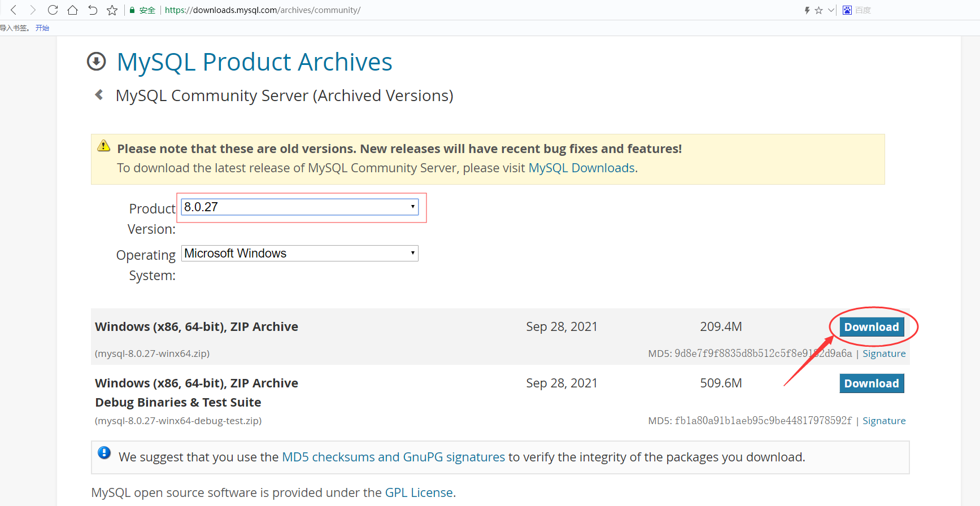Open MD5 checksums and GnuPG signatures link

(394, 457)
